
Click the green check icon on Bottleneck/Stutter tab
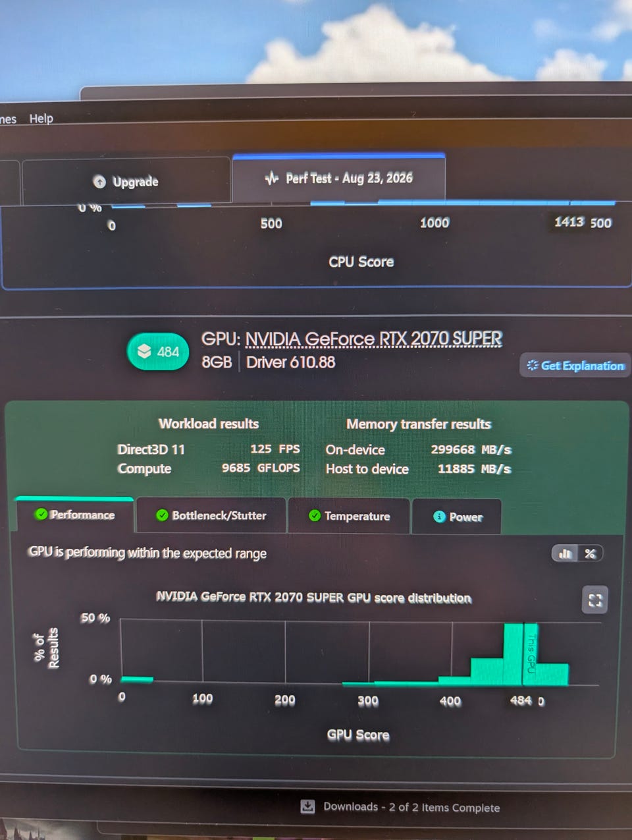[x=162, y=515]
